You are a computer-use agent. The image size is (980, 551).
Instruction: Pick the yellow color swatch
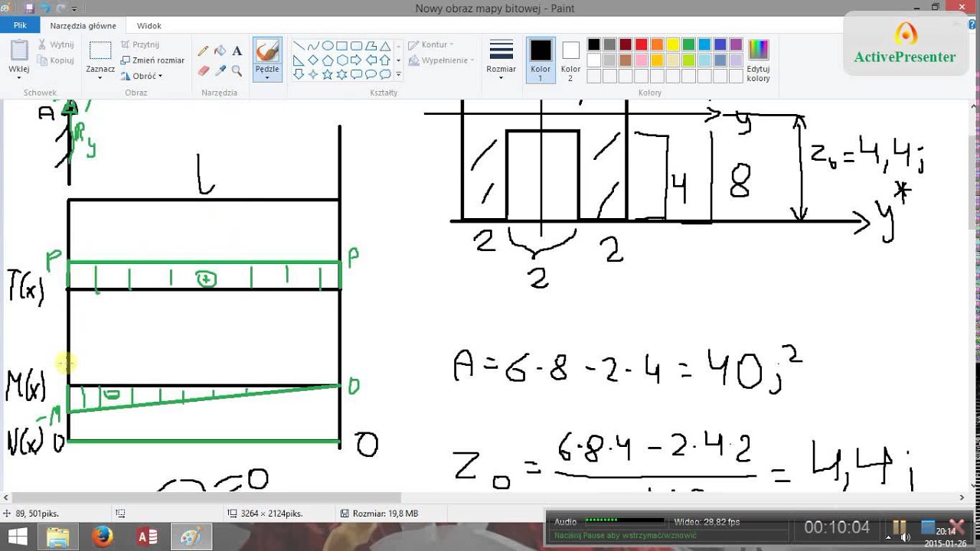pyautogui.click(x=673, y=44)
